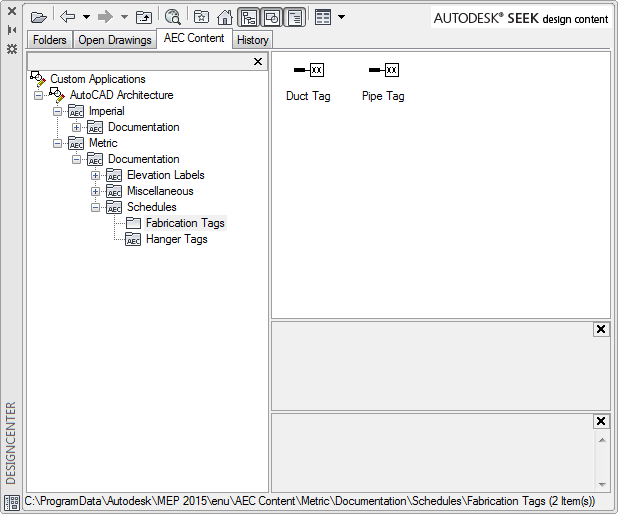Toggle the Tree View button

pyautogui.click(x=249, y=17)
